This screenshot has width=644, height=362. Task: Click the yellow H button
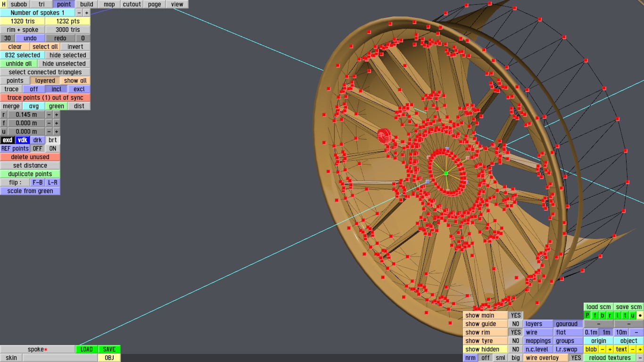pyautogui.click(x=4, y=4)
